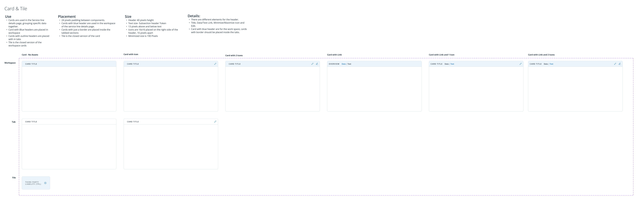This screenshot has height=211, width=644.
Task: Click the Use section heading
Action: [8, 16]
